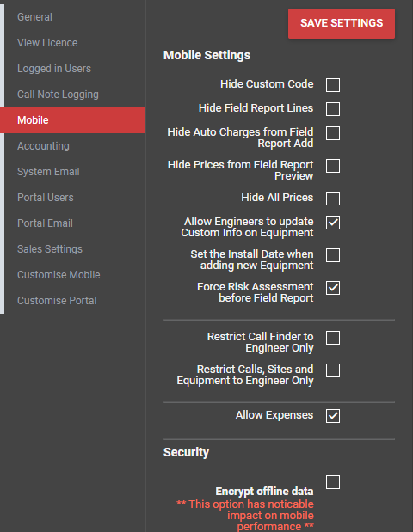Tick Set the Install Date checkbox
The width and height of the screenshot is (413, 532).
point(333,255)
